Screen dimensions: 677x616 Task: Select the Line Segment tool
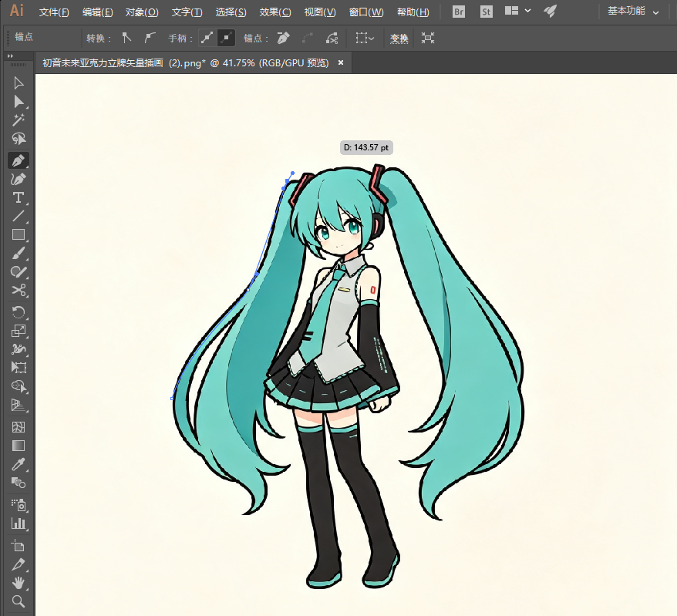click(19, 216)
